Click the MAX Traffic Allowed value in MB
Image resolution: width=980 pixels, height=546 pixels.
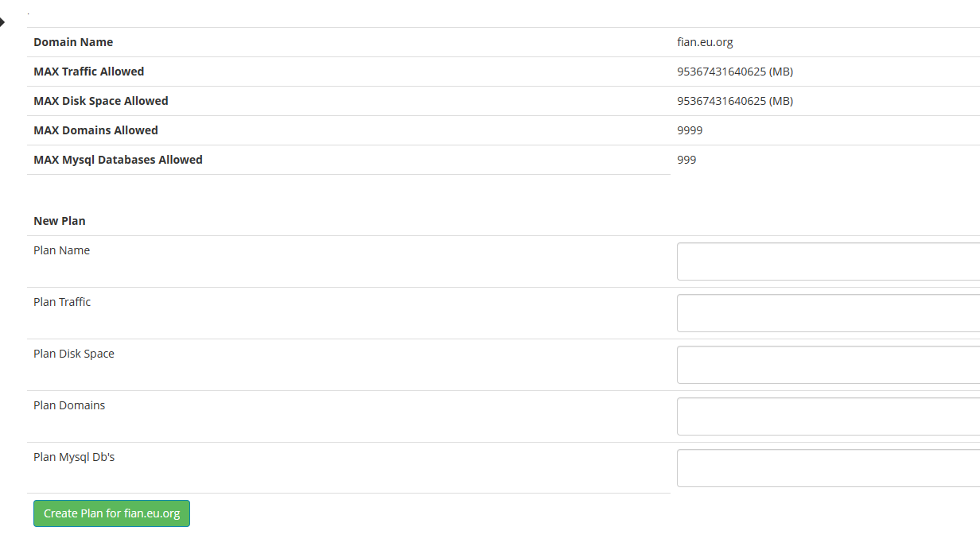click(734, 72)
